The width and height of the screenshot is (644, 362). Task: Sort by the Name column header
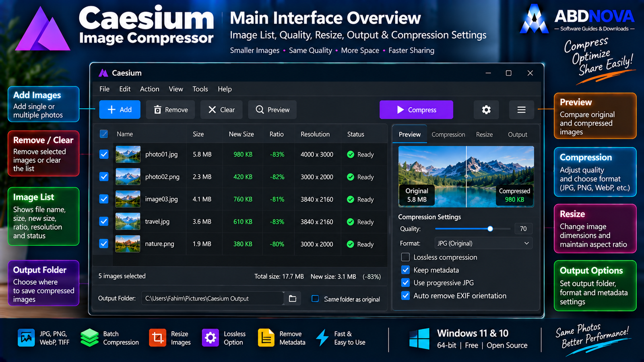(x=125, y=134)
